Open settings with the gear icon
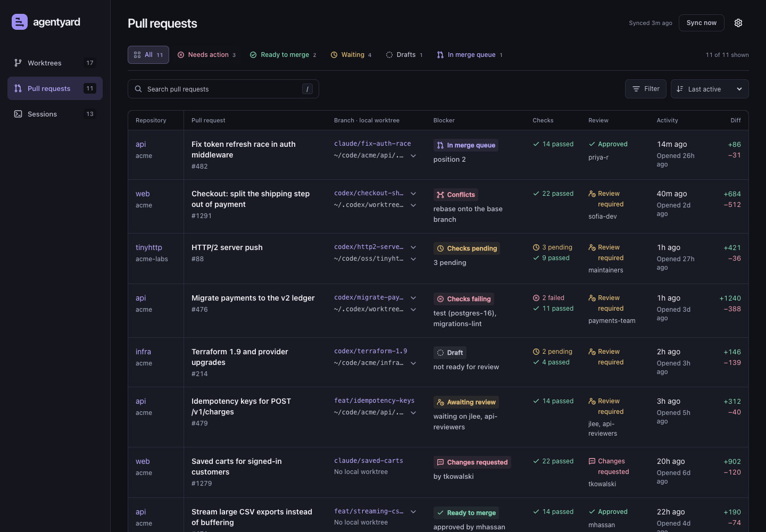Screen dimensions: 766x532 pos(738,23)
